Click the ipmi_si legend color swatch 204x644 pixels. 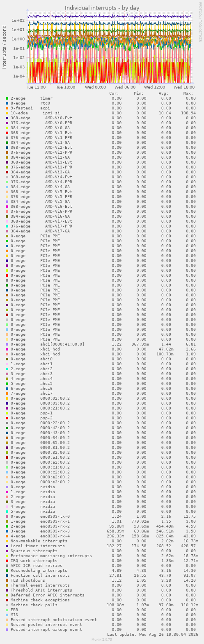tap(7, 113)
